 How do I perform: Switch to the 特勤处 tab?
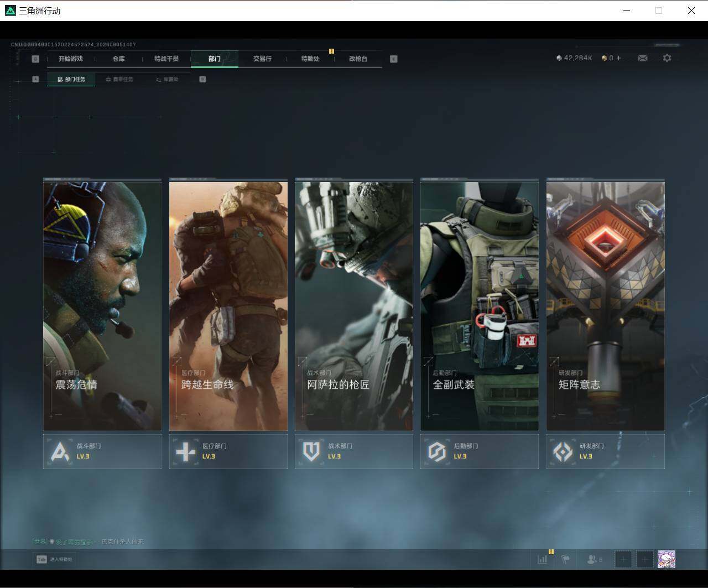pos(310,59)
